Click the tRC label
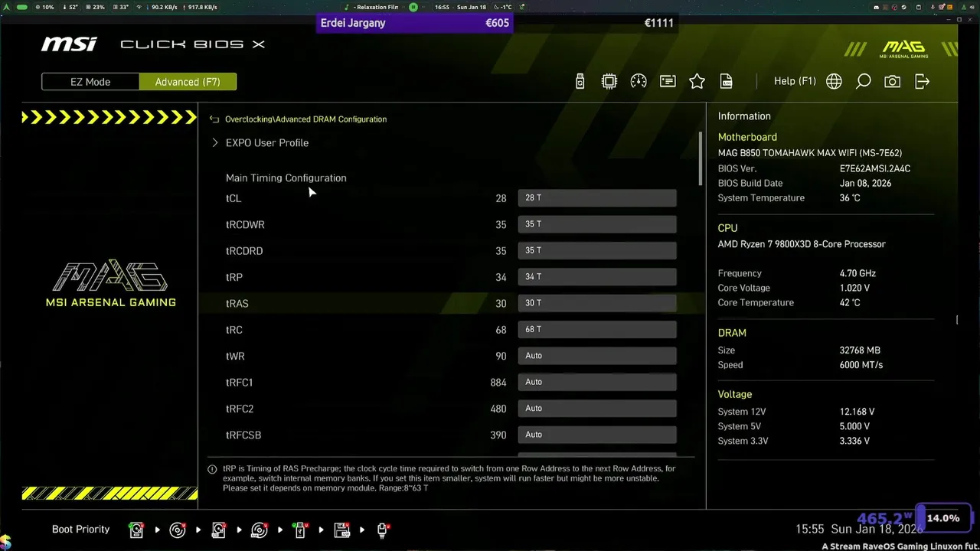 coord(234,330)
